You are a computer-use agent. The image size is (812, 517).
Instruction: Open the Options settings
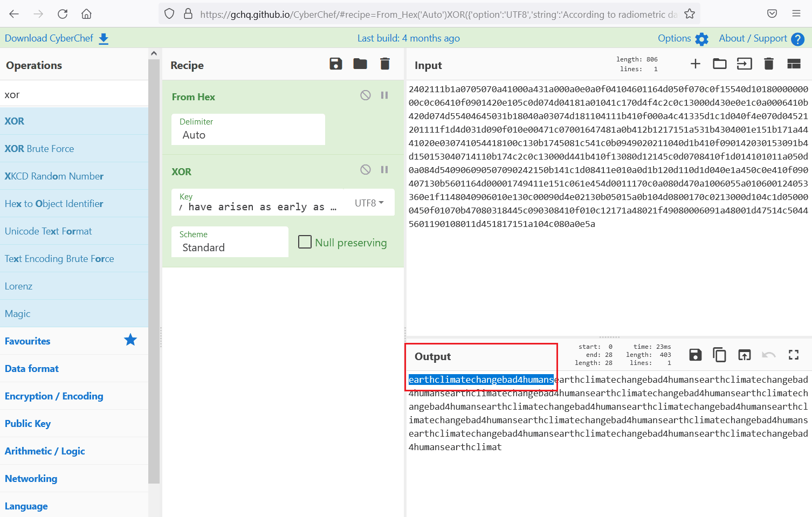(682, 38)
